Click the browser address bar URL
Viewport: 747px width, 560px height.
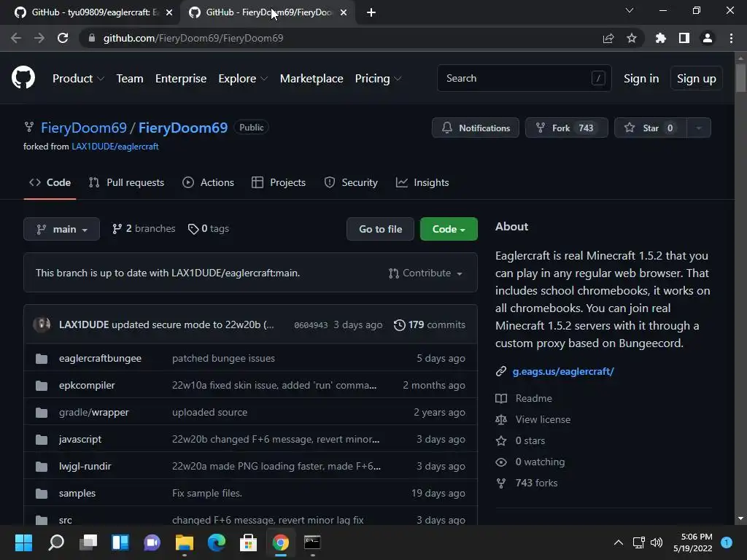click(193, 38)
